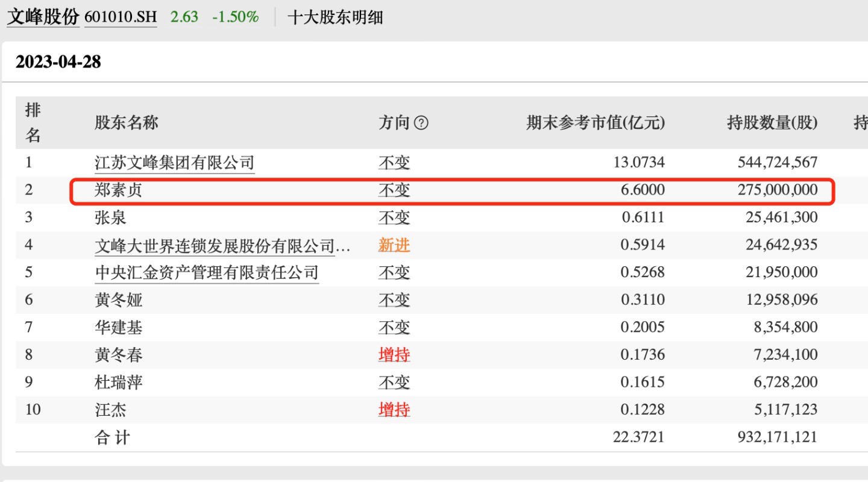Click the 合计 total label

point(112,437)
